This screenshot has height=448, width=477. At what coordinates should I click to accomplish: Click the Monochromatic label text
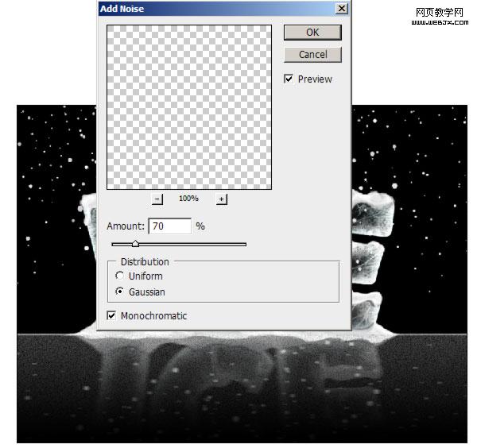[x=153, y=316]
